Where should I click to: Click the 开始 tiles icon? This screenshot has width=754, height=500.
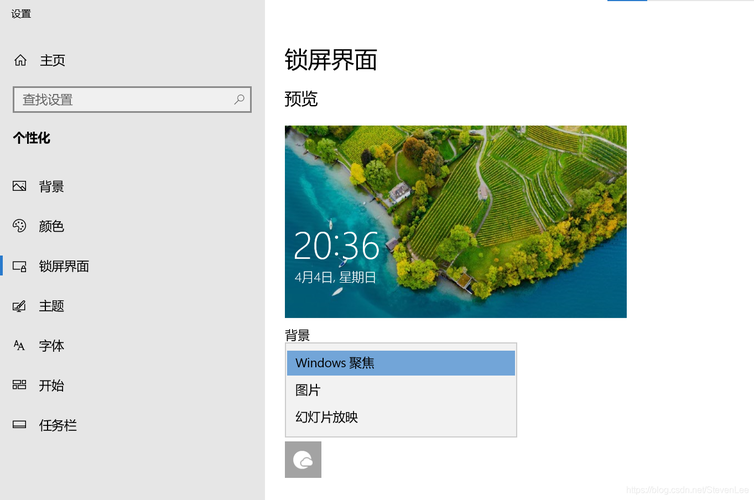pyautogui.click(x=19, y=385)
